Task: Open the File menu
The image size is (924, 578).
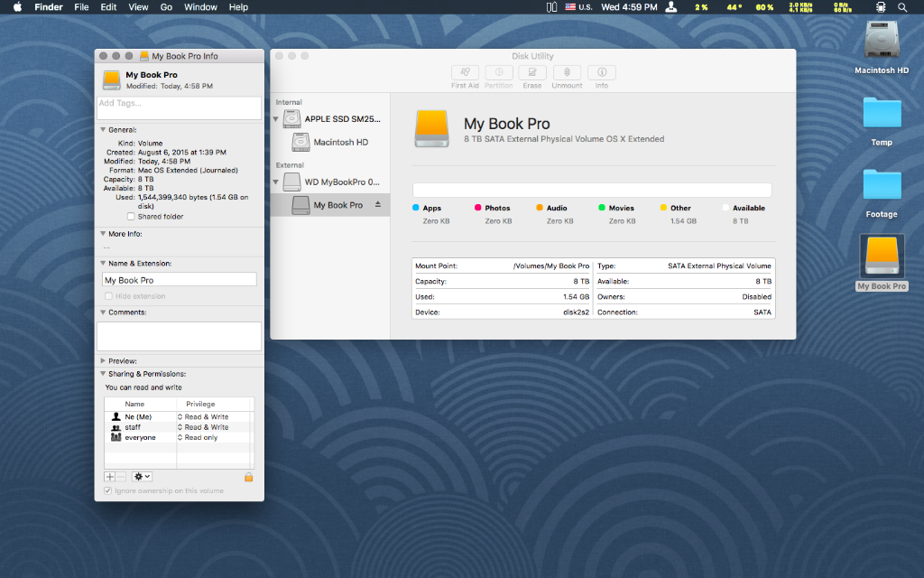Action: (81, 7)
